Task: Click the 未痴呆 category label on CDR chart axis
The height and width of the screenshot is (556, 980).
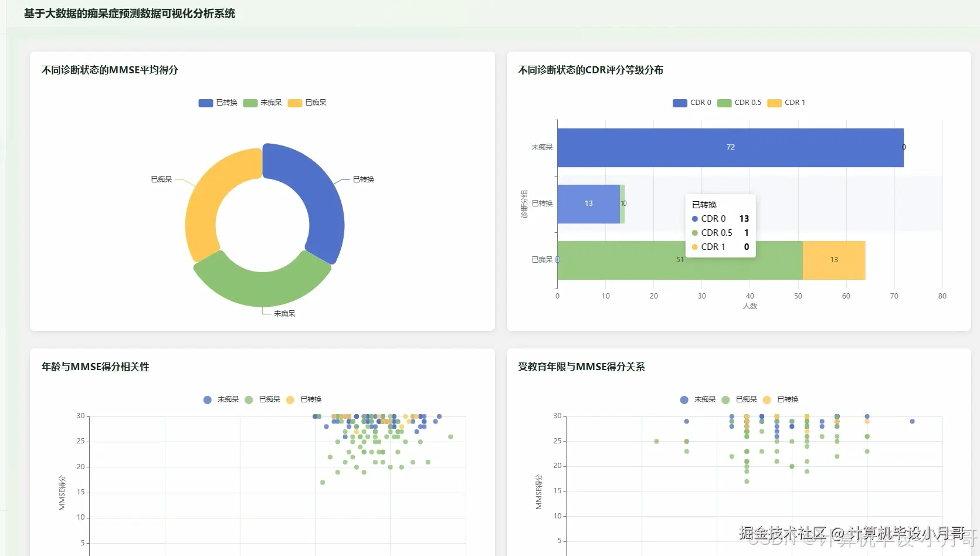Action: pos(542,147)
